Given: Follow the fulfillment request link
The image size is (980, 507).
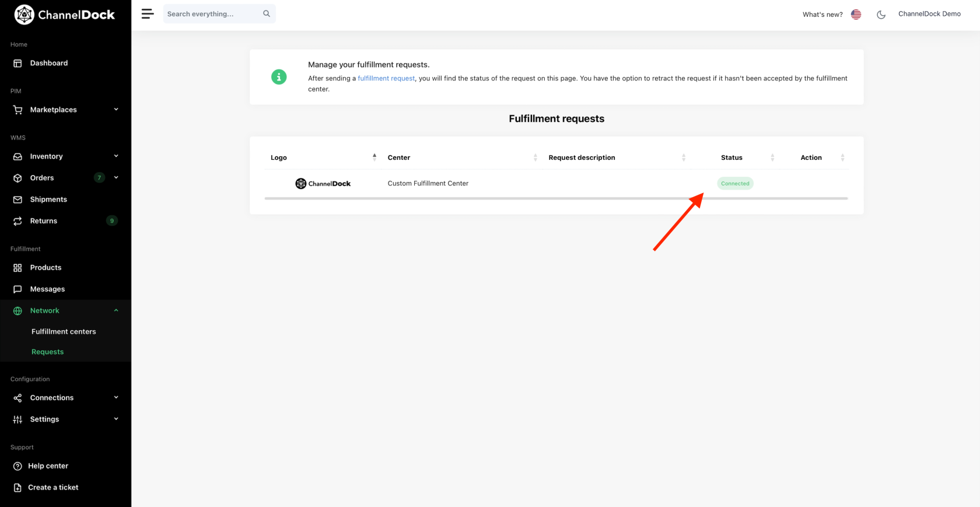Looking at the screenshot, I should coord(386,78).
